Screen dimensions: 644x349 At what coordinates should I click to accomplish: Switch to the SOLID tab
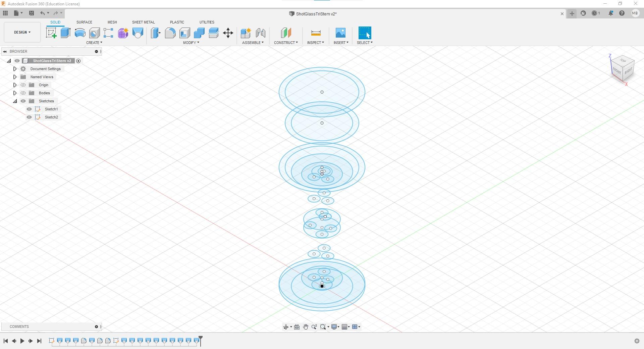pyautogui.click(x=55, y=22)
